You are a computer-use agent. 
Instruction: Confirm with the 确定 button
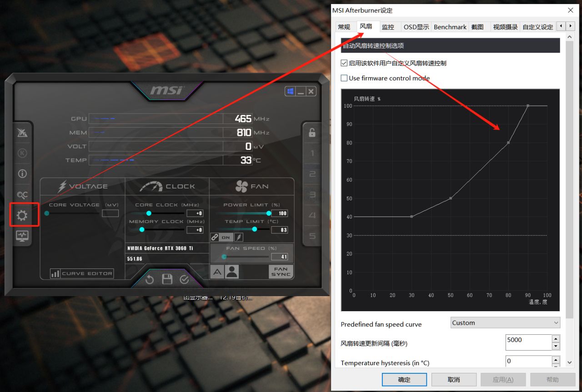click(404, 380)
